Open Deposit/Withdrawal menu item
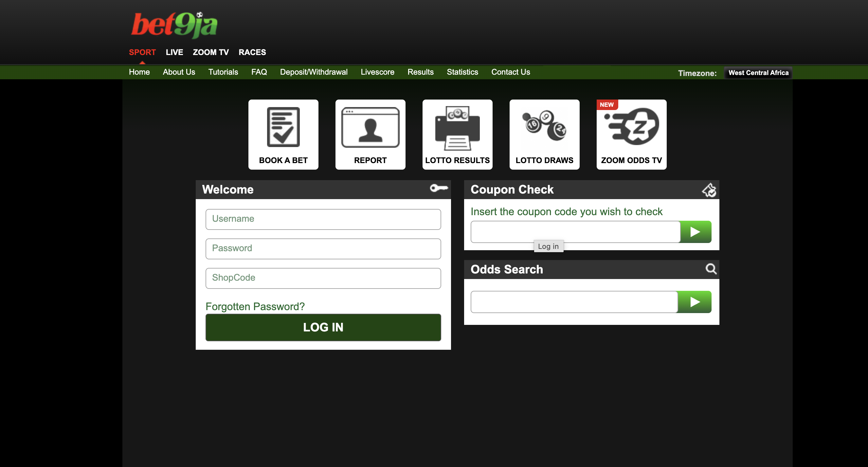Screen dimensions: 868x467 click(313, 72)
